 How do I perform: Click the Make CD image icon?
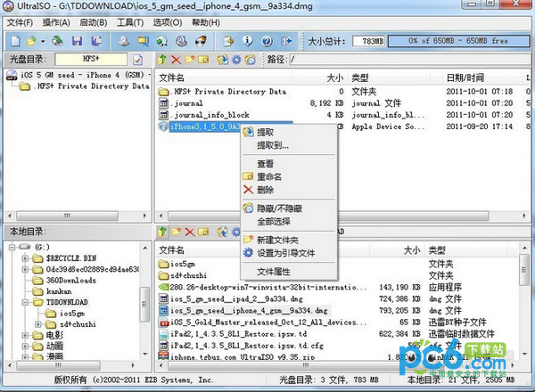124,41
